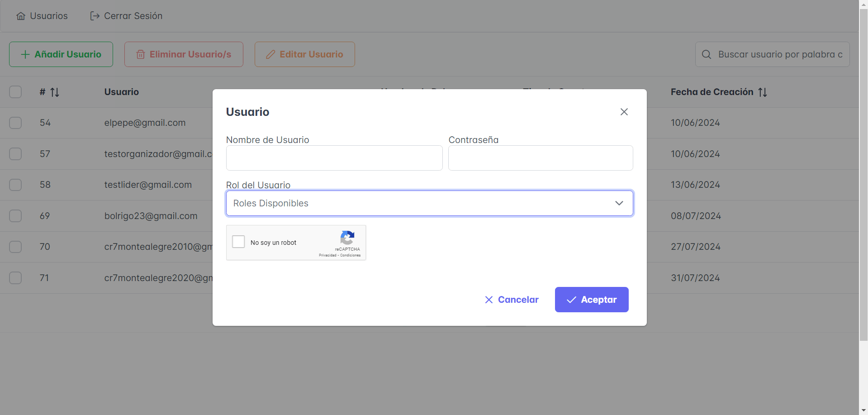This screenshot has width=868, height=415.
Task: Click the Buscar usuario search field
Action: pos(773,54)
